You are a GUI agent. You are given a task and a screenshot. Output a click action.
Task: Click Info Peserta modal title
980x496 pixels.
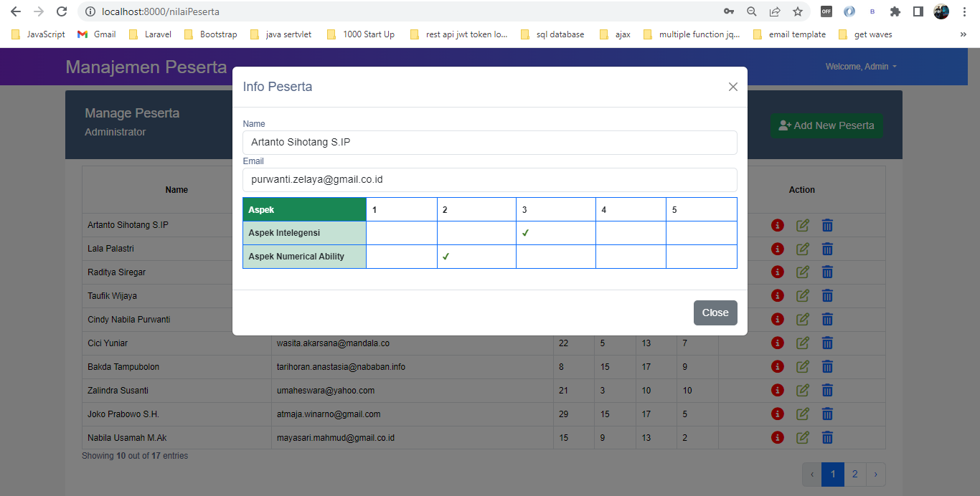(278, 87)
